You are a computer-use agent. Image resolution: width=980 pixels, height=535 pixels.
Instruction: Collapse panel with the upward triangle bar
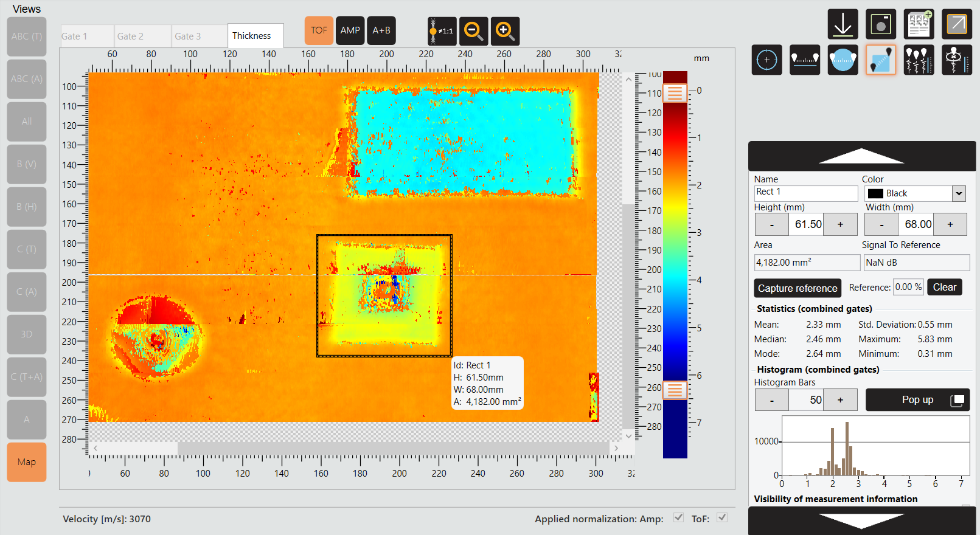861,156
